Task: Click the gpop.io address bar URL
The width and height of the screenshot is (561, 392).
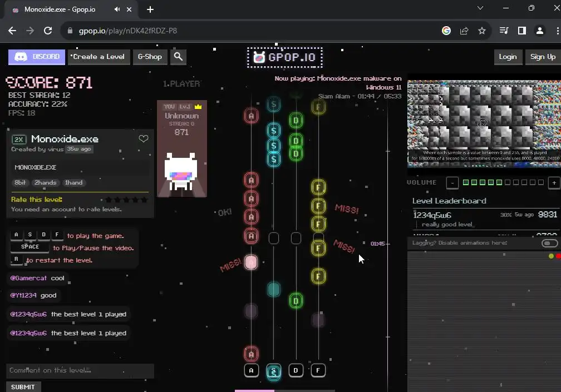Action: [128, 31]
